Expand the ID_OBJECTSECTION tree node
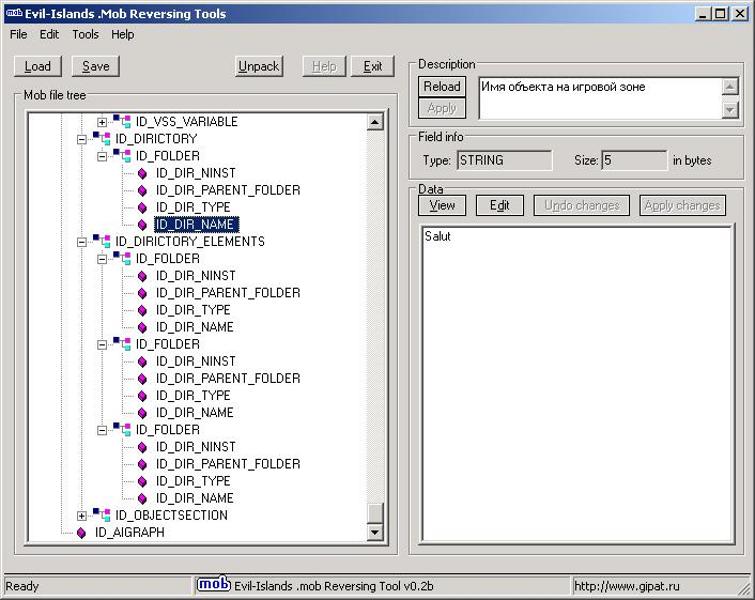 (x=82, y=516)
